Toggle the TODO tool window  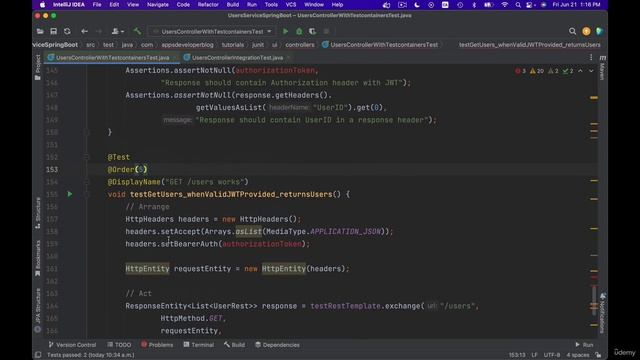coord(119,345)
